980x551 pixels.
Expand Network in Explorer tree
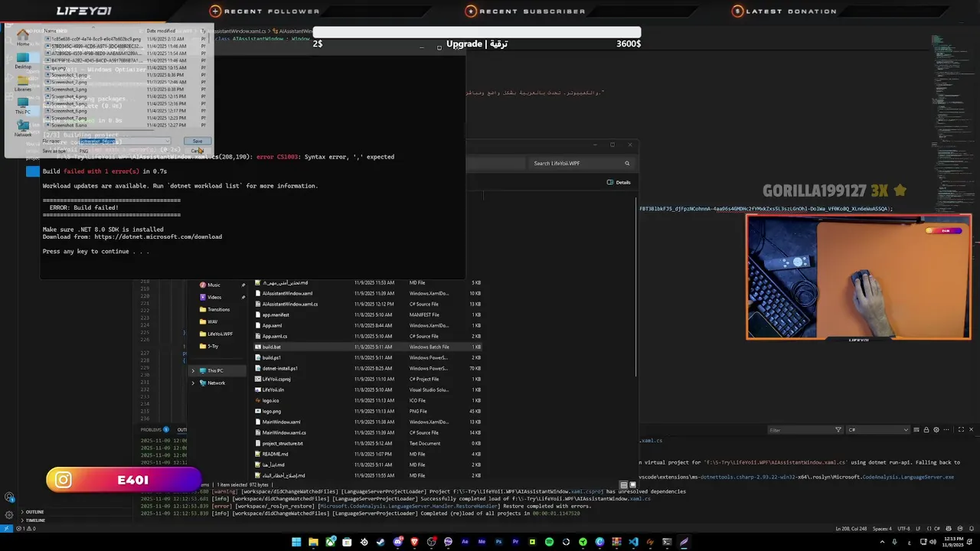193,383
